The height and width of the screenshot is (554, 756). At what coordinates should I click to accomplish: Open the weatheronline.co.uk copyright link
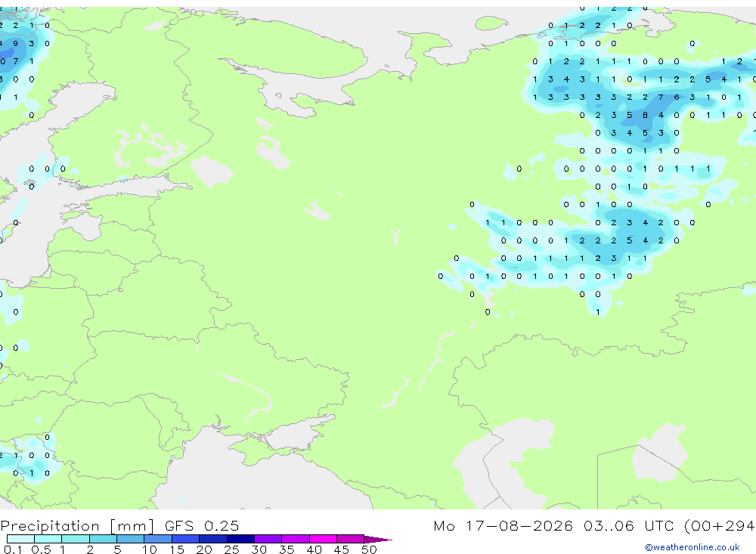click(x=692, y=547)
